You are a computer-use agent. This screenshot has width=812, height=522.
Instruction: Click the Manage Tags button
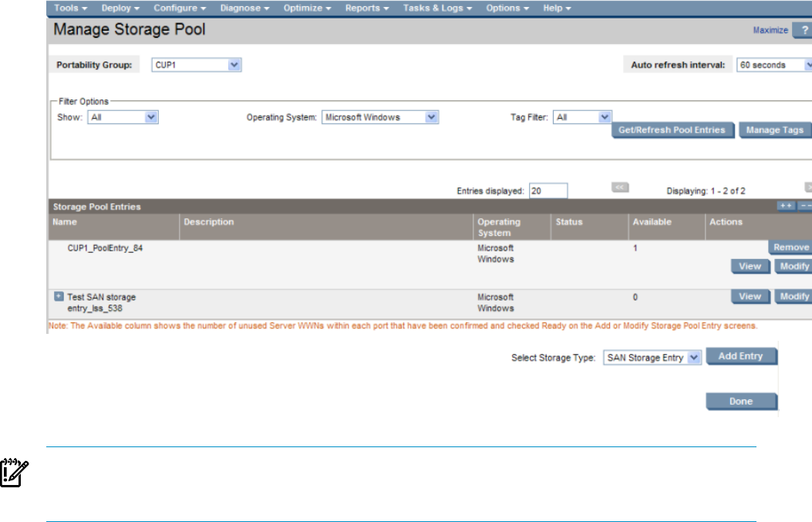[775, 130]
